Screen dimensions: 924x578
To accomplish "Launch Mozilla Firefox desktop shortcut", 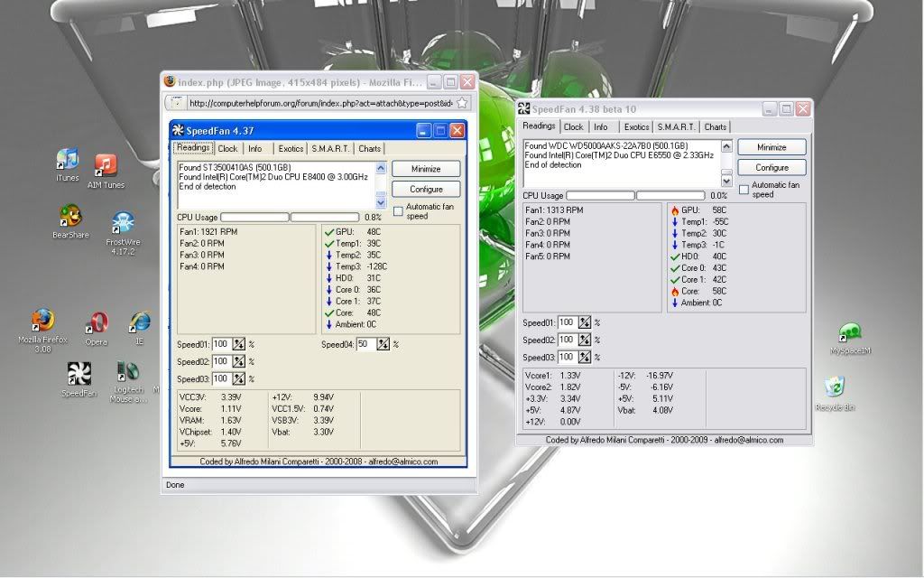I will point(42,322).
